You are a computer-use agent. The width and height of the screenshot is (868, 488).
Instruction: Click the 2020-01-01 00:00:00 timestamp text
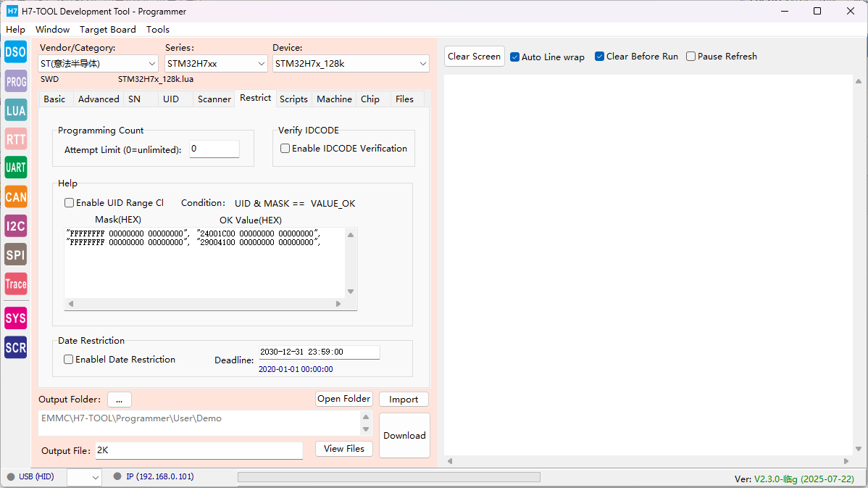click(296, 370)
